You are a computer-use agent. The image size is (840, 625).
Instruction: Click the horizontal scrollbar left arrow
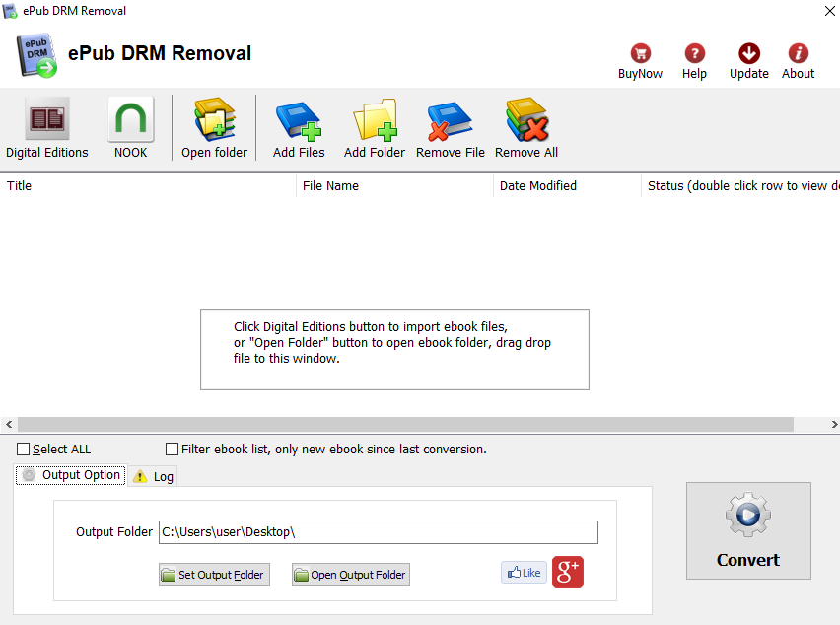coord(9,424)
